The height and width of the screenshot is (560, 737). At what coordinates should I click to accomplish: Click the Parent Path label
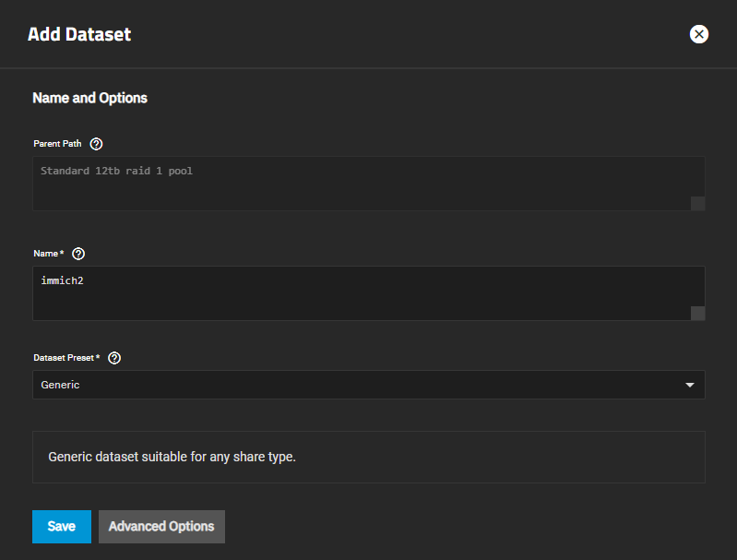(x=57, y=144)
